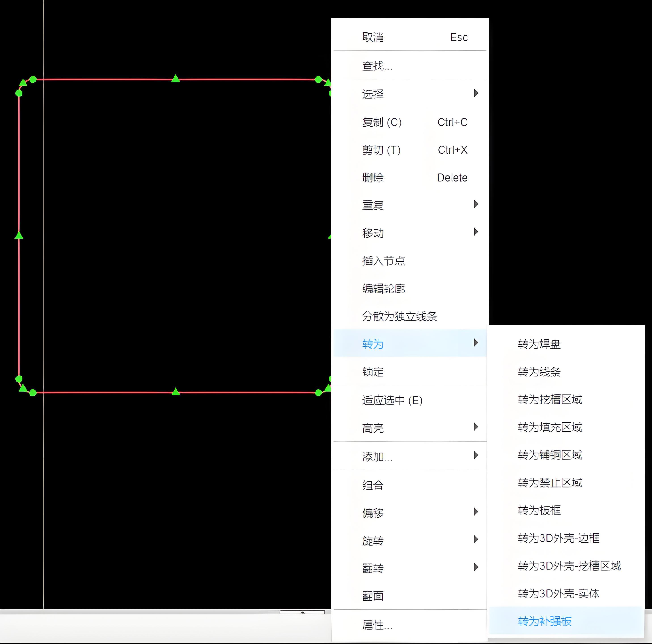Select 剪切 (T) menu entry
The height and width of the screenshot is (644, 652).
381,150
